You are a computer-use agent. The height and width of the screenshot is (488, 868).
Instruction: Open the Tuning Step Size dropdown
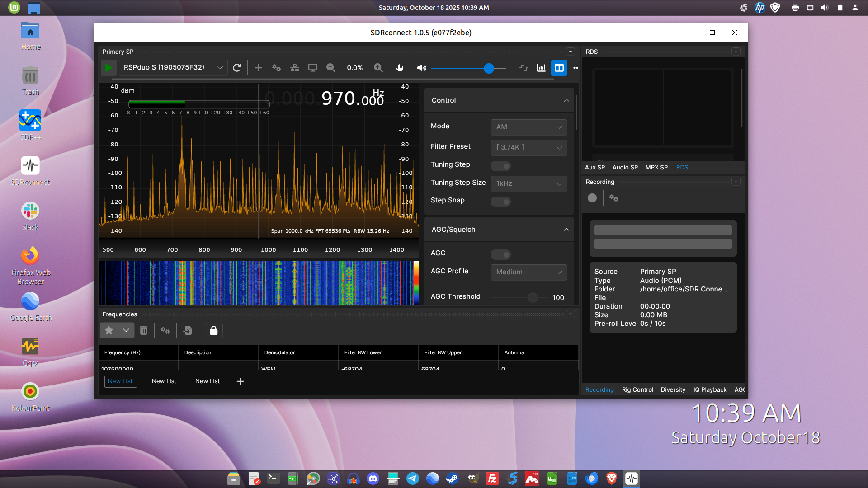[528, 183]
